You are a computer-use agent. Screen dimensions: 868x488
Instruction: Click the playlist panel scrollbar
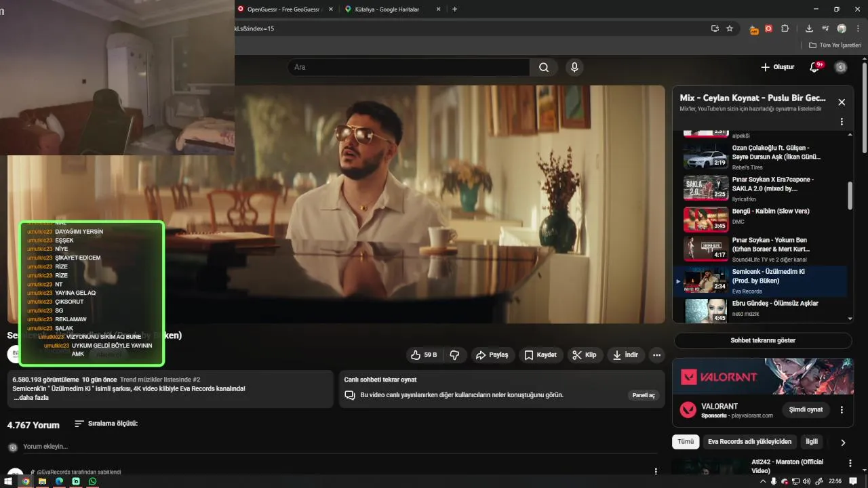click(850, 196)
